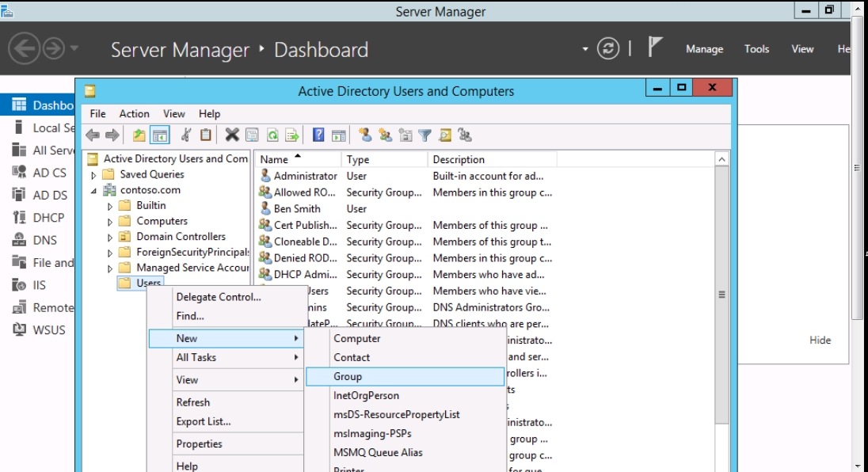
Task: Open the Action menu in ADUC
Action: (135, 113)
